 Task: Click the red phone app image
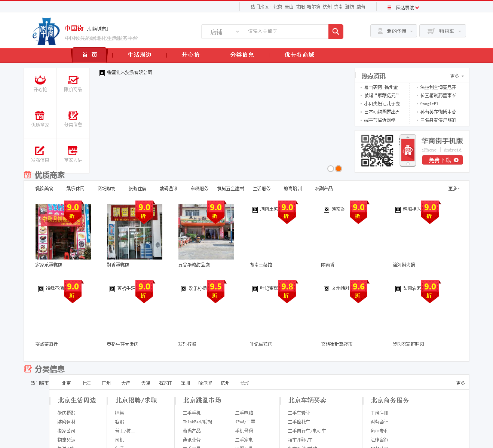coord(408,150)
